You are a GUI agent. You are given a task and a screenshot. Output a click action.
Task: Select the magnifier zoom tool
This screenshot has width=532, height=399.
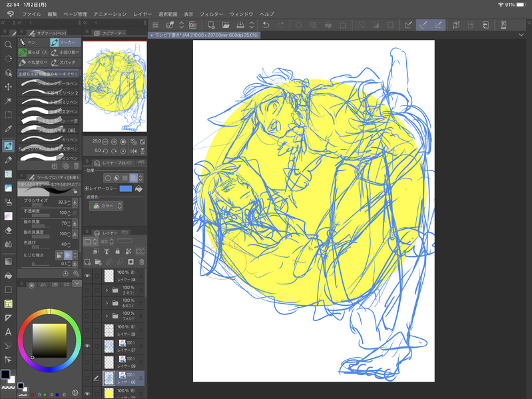pos(8,45)
